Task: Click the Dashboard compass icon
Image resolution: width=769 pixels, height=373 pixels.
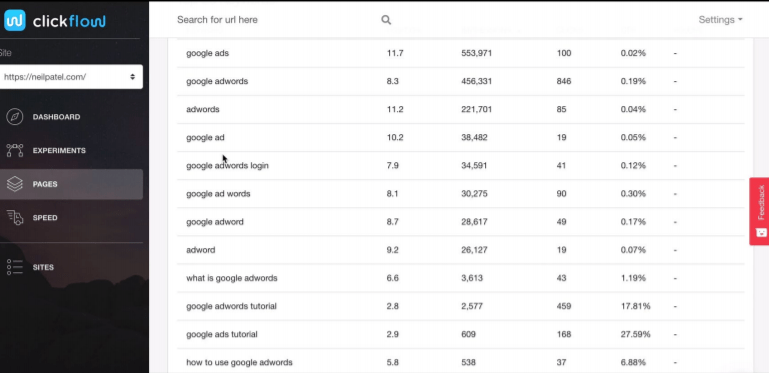Action: click(x=15, y=117)
